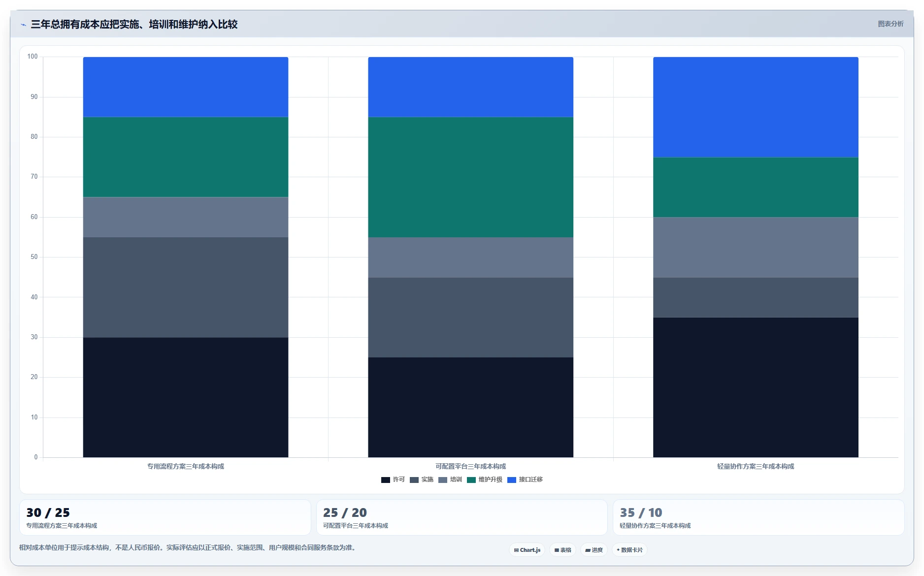Click the chart title 三年总拥有成本应把实施、培训和维护纳入比较

[x=134, y=24]
